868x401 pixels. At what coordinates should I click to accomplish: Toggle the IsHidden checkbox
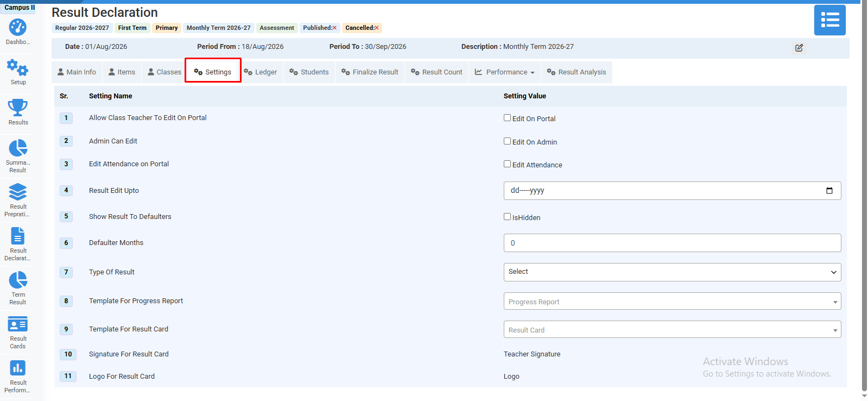tap(507, 217)
